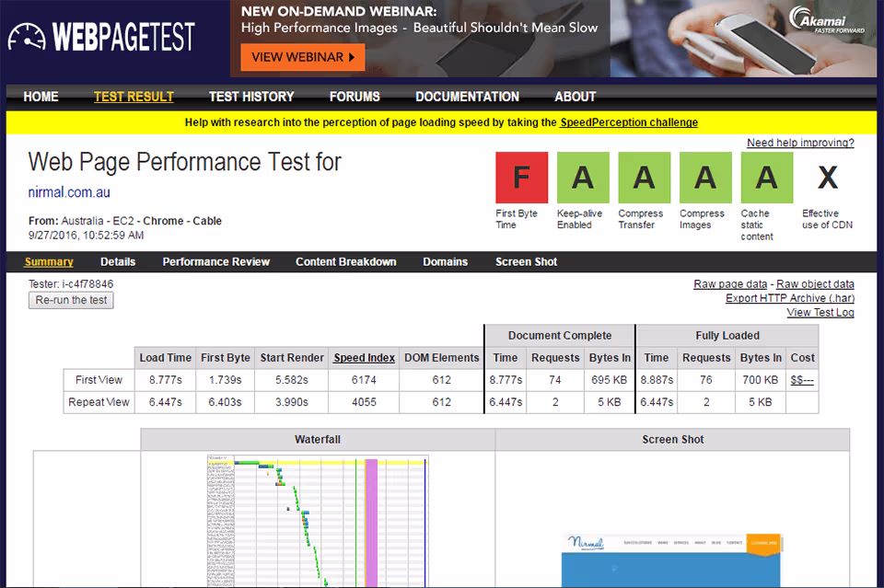
Task: Click the DOM Elements column header
Action: coord(441,358)
